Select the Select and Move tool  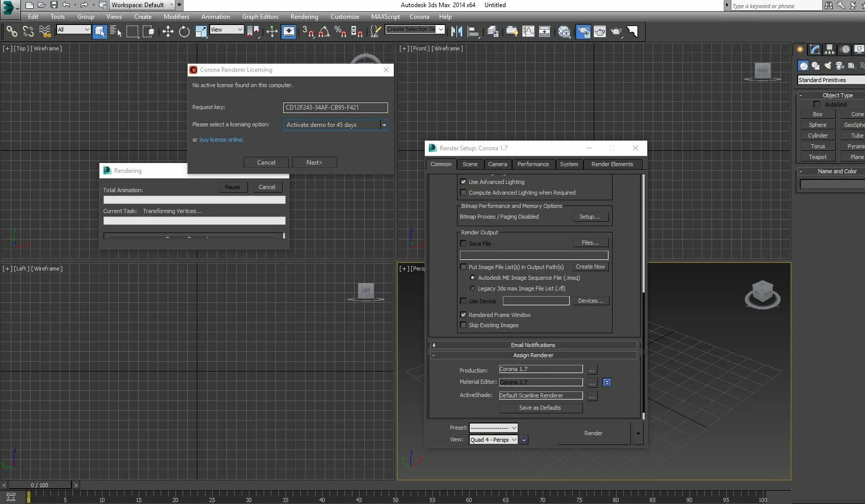click(168, 32)
